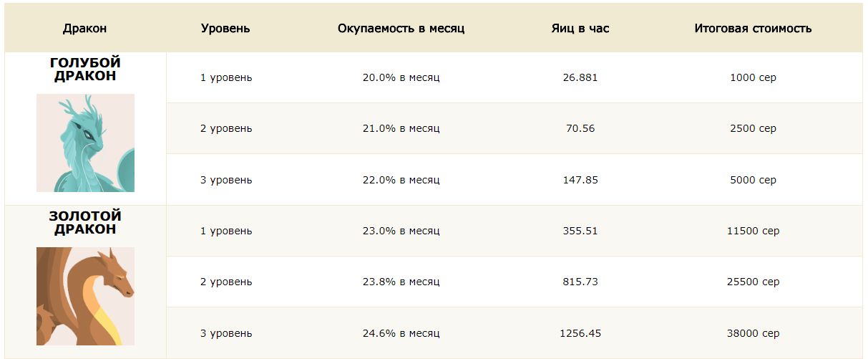Screen dimensions: 868x359
Task: Click the 147.85 eggs per hour value
Action: click(x=580, y=180)
